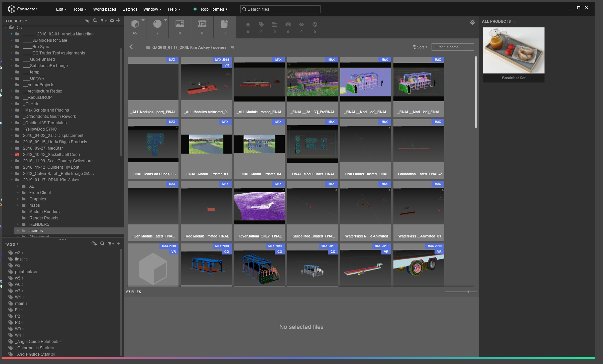The width and height of the screenshot is (603, 364).
Task: Add a new tag with the plus icon
Action: click(x=119, y=244)
